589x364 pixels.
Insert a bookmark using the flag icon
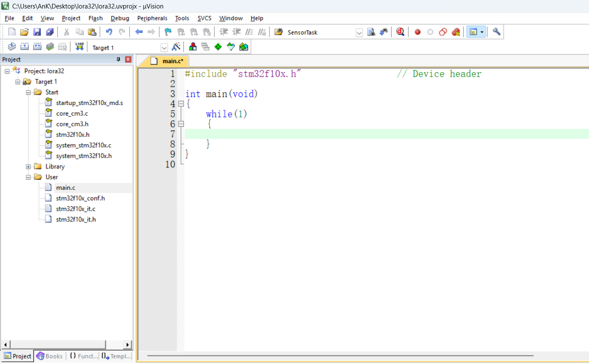pyautogui.click(x=168, y=32)
